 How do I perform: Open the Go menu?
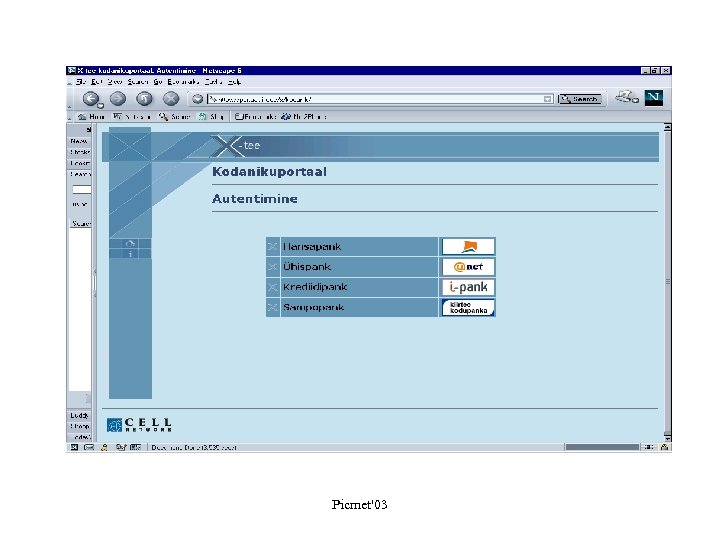point(158,82)
